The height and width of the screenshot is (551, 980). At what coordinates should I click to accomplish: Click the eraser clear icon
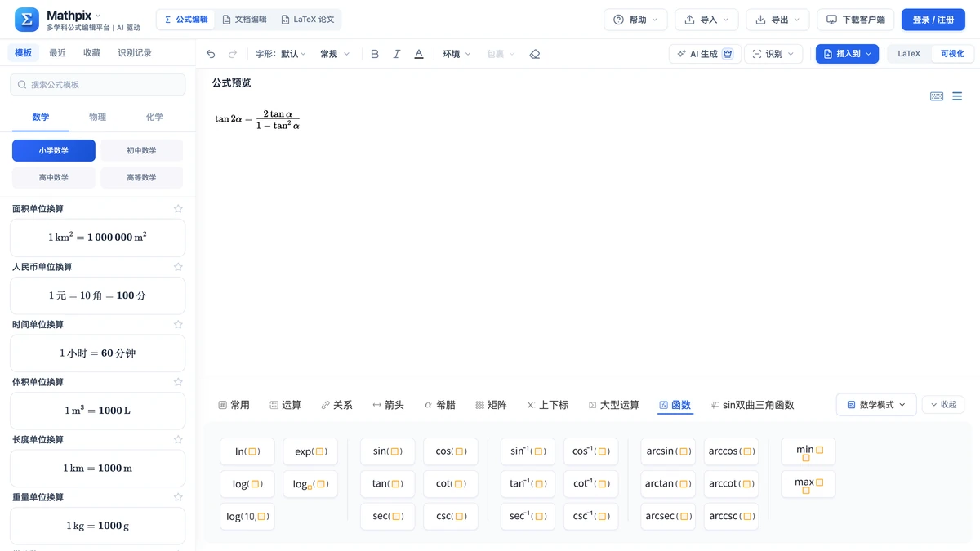click(x=535, y=54)
